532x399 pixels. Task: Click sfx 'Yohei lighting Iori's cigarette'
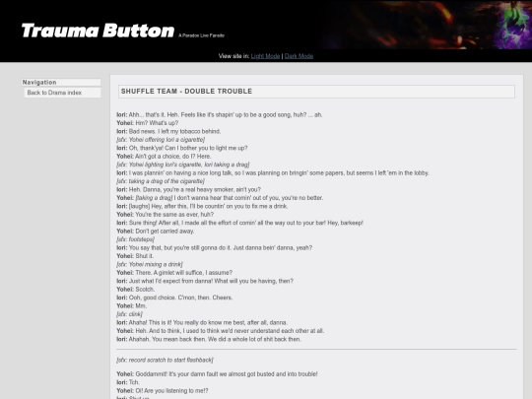tap(183, 165)
